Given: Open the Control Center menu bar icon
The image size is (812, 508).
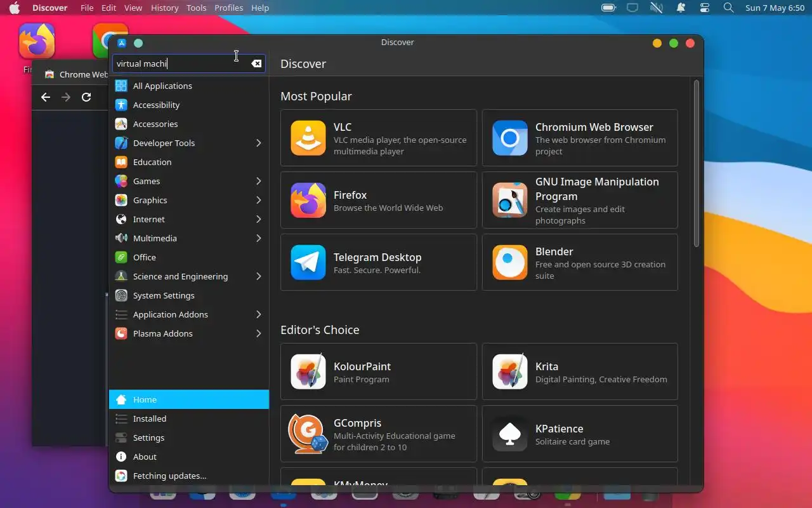Looking at the screenshot, I should 705,8.
